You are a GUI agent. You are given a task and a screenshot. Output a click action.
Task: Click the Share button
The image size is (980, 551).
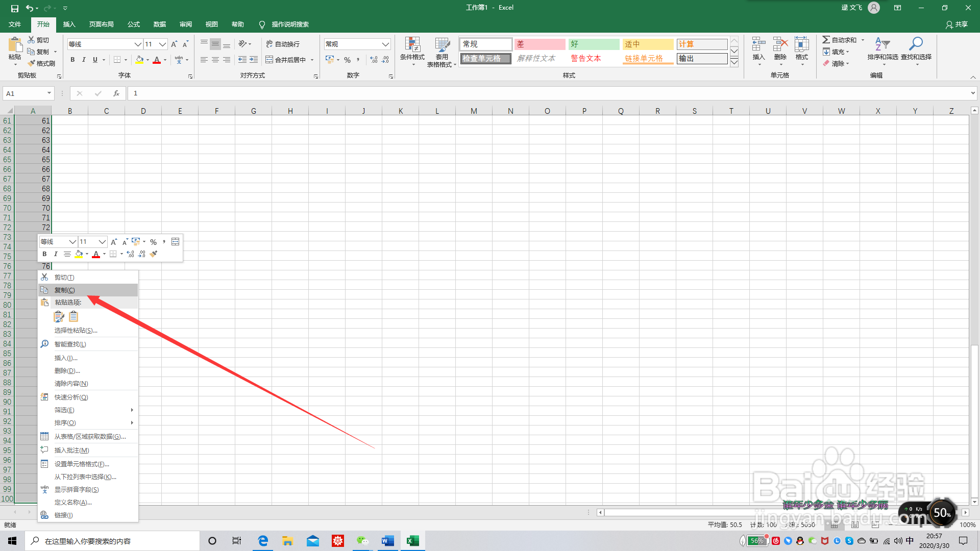957,24
